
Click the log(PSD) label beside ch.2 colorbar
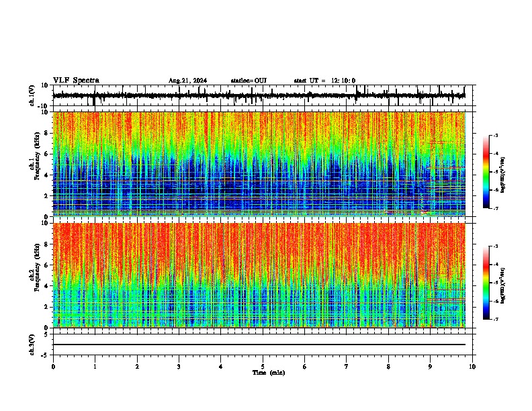502,286
